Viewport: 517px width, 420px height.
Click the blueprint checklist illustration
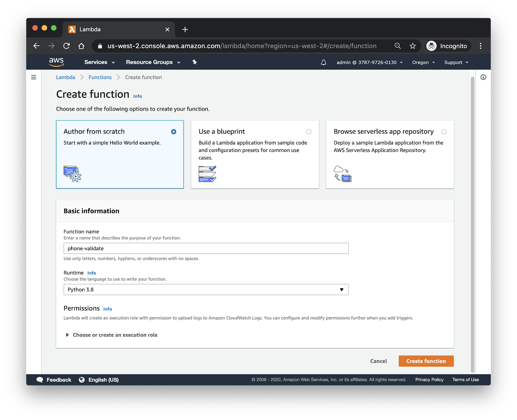point(207,174)
